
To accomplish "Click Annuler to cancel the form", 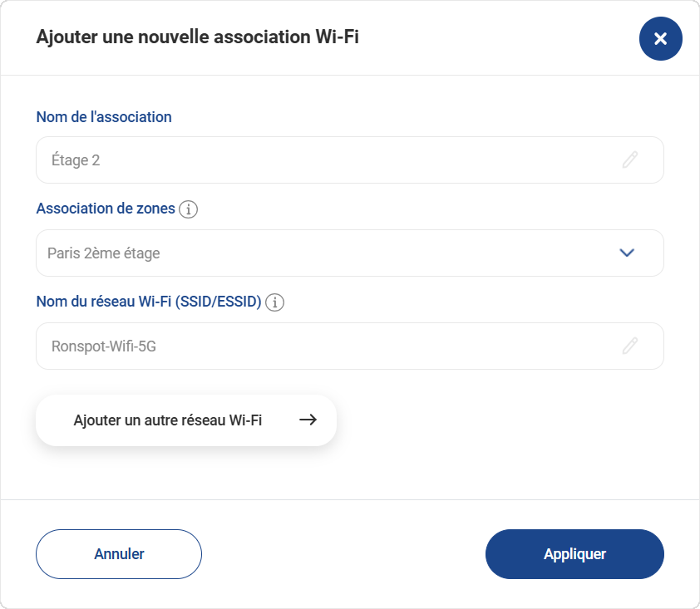I will (118, 553).
